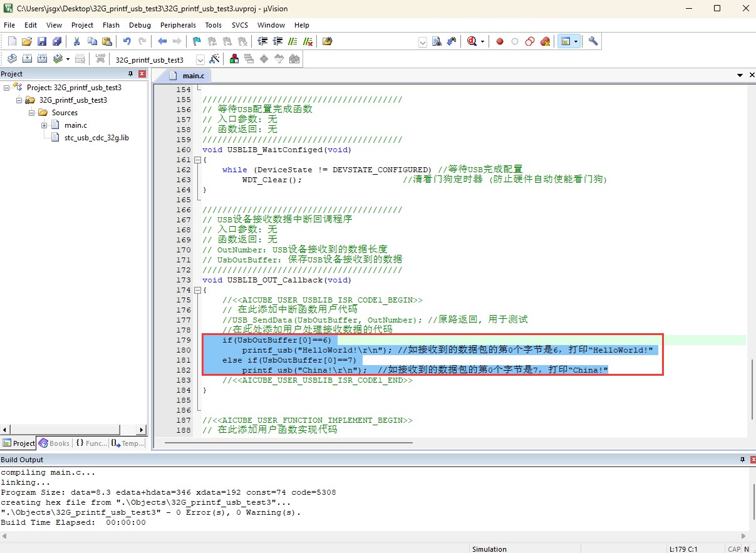Toggle Start/Stop Debug Session icon
756x553 pixels.
coord(472,41)
